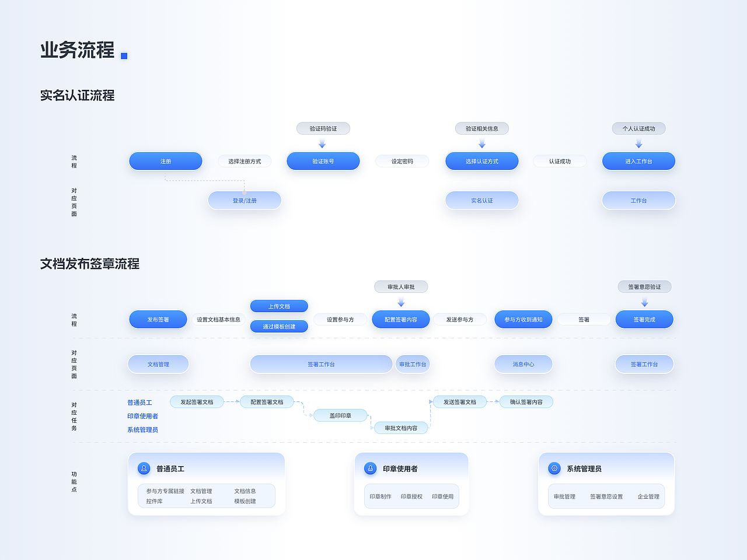The width and height of the screenshot is (747, 560).
Task: Click the 签署完成 step
Action: coord(644,319)
